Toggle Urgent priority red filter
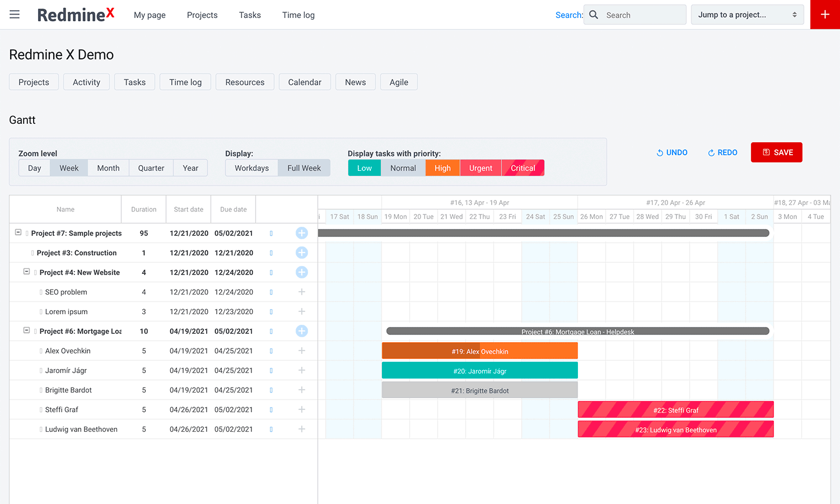 (480, 168)
